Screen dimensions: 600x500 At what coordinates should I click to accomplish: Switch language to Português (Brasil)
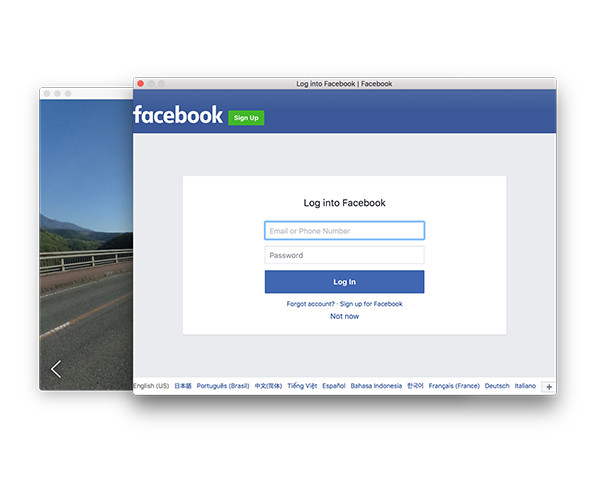223,386
